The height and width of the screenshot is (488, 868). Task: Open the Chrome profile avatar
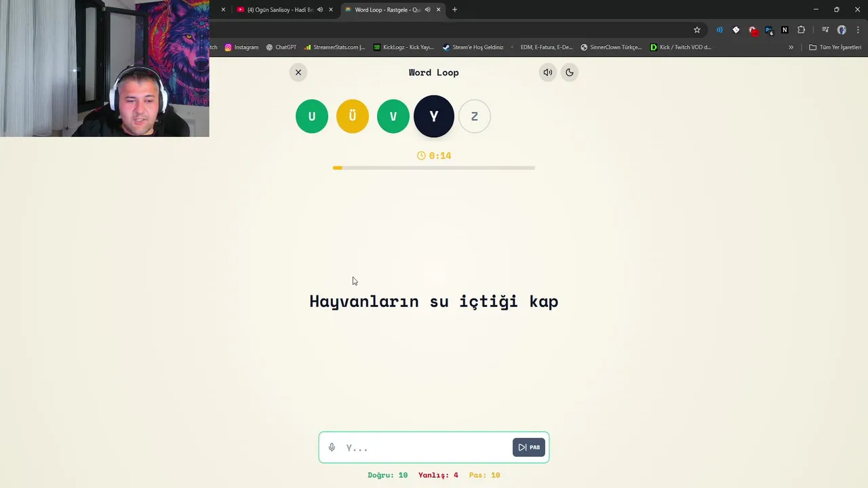click(x=842, y=30)
